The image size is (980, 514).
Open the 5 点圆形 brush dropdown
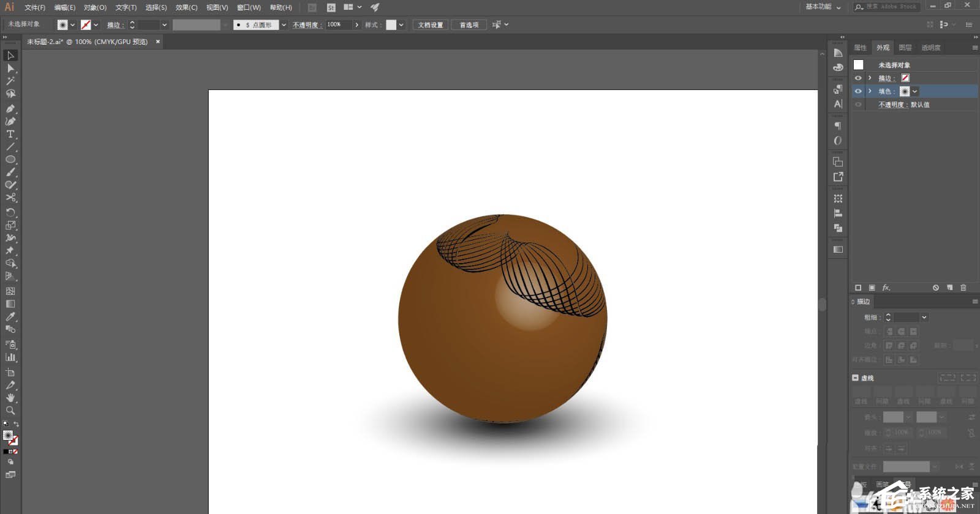point(284,25)
